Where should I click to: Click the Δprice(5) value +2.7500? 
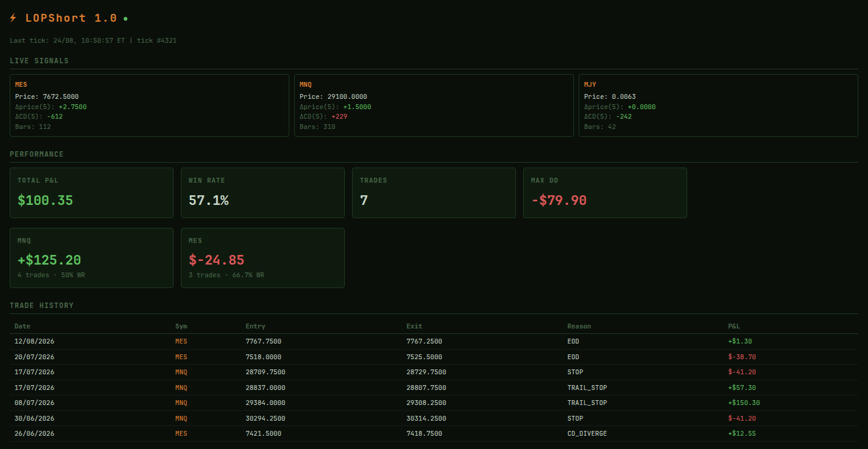[x=72, y=107]
